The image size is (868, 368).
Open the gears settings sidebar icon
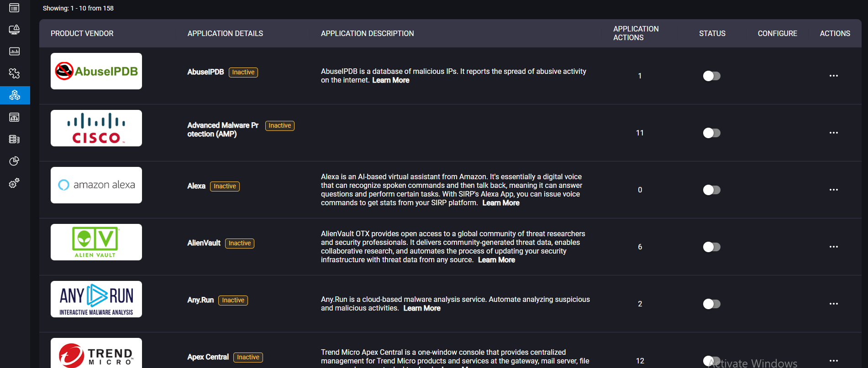click(14, 183)
